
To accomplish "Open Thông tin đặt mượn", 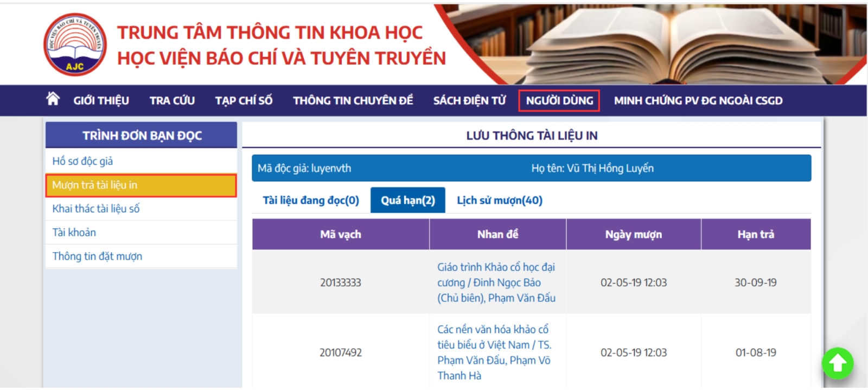I will coord(141,256).
